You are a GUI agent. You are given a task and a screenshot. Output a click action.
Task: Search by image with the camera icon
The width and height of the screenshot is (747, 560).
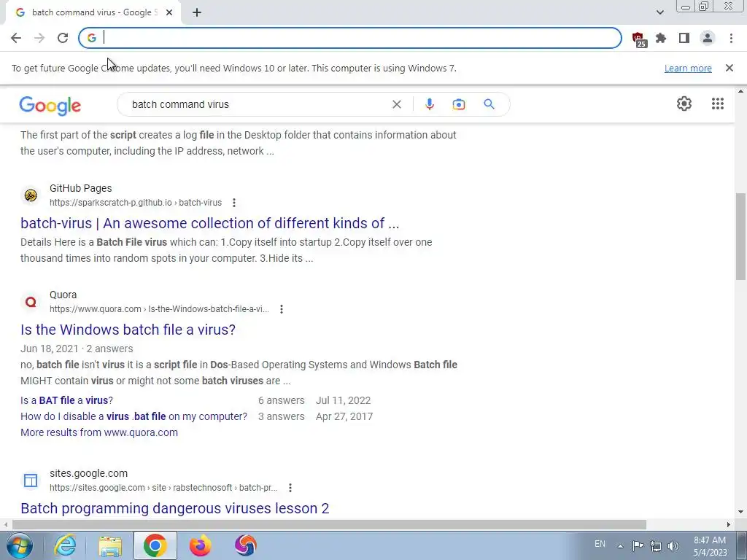tap(458, 104)
